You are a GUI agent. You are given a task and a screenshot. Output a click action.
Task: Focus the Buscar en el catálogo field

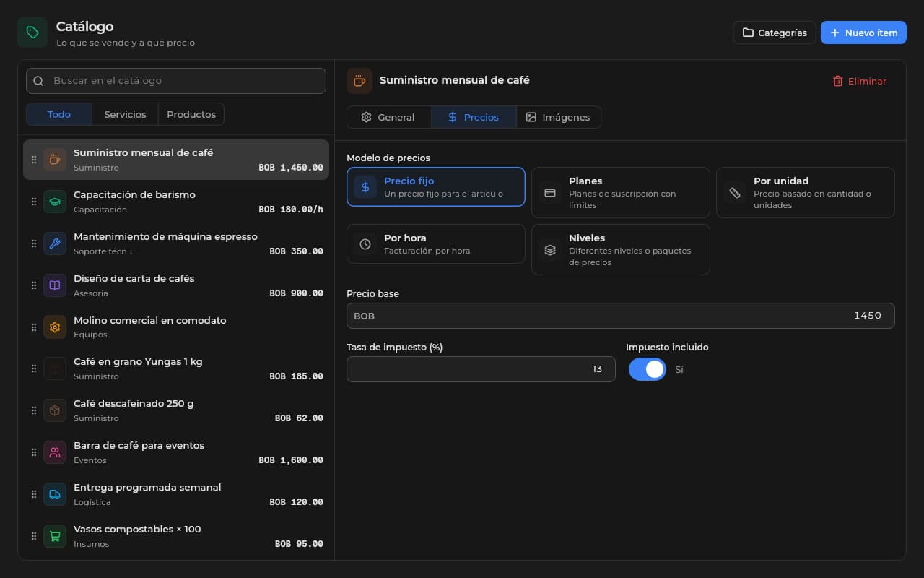(176, 81)
